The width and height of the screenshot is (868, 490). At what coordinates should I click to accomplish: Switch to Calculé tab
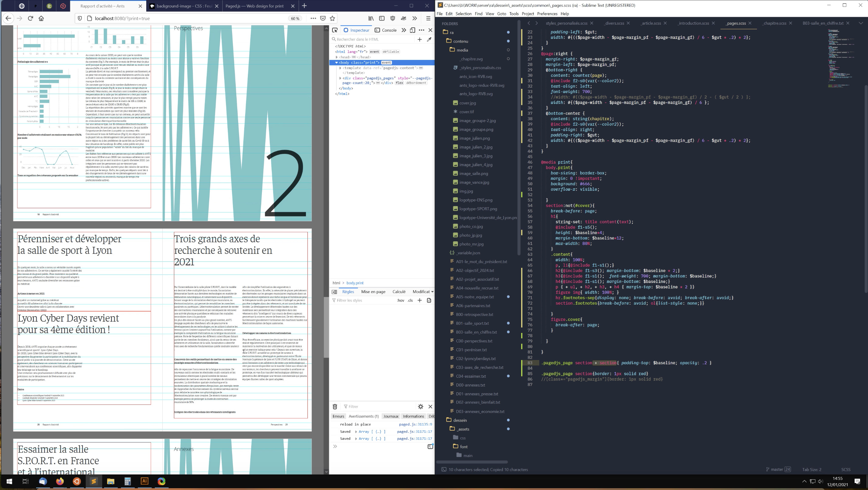(x=399, y=292)
